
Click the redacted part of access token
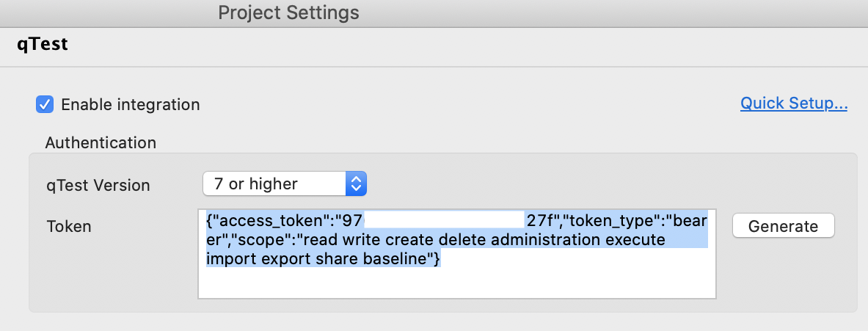tap(445, 220)
